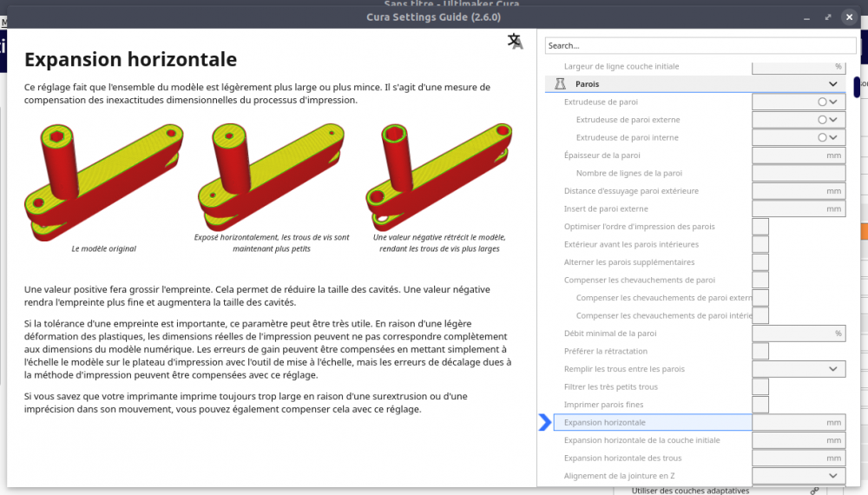
Task: Click the circle icon for Extrudeuse de paroi interne
Action: [822, 137]
